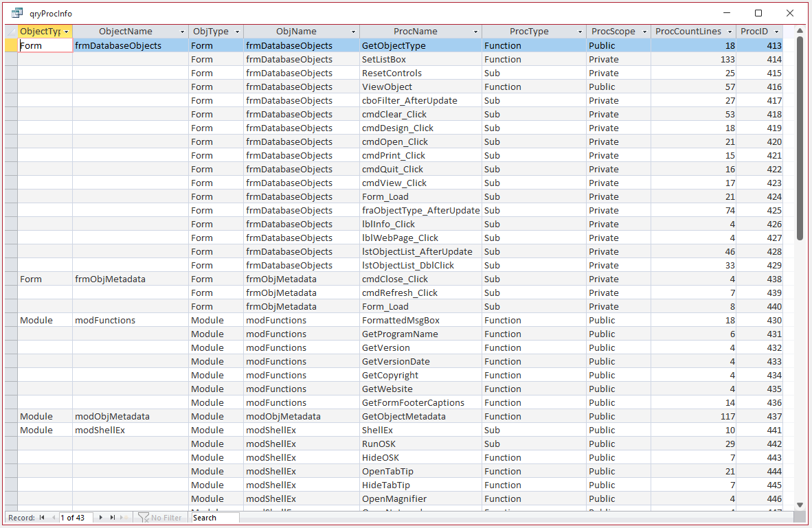This screenshot has width=812, height=528.
Task: Click the datasheet select-all corner box
Action: [12, 32]
